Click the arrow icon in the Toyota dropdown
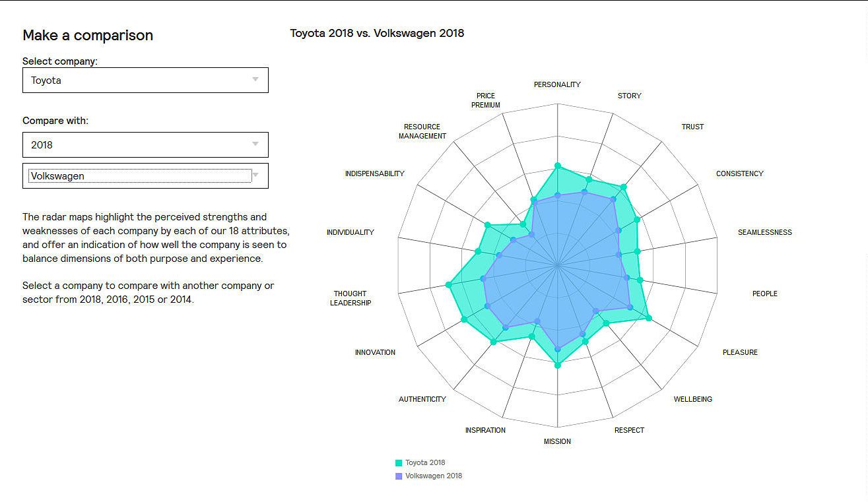The height and width of the screenshot is (502, 868). point(255,80)
